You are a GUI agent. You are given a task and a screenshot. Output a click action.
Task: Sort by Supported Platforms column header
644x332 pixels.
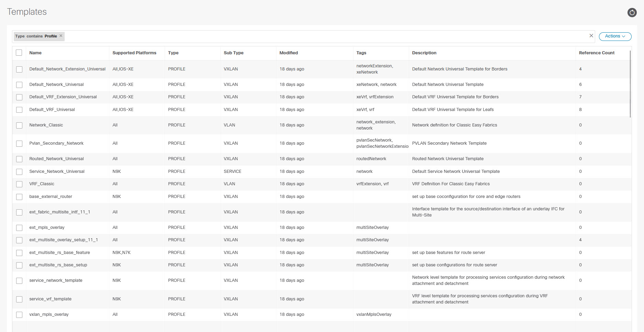tap(134, 53)
